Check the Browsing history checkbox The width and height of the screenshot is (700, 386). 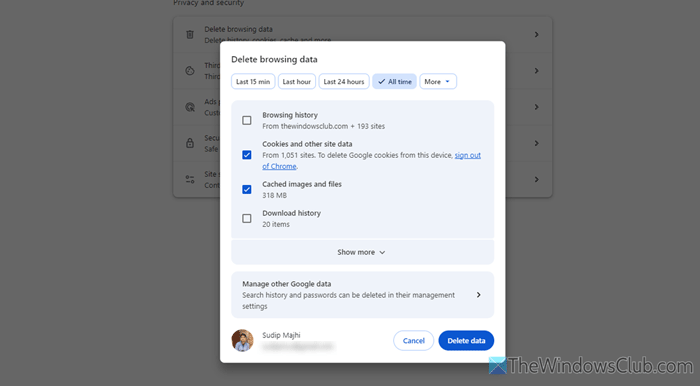click(x=246, y=120)
